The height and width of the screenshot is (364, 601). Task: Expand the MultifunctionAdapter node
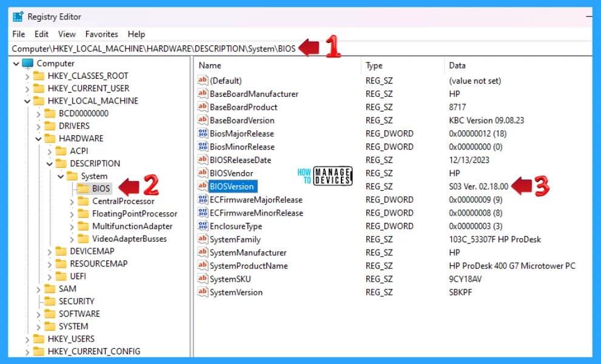pyautogui.click(x=72, y=227)
